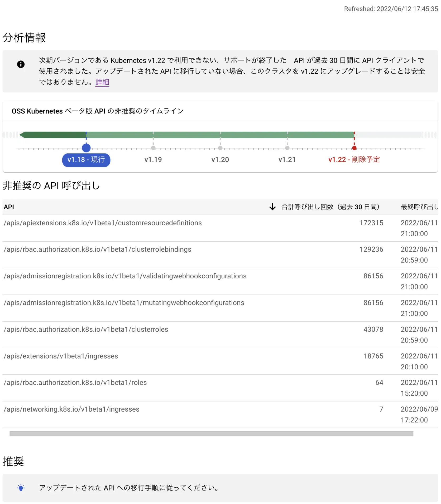
Task: Open the 詳細 link in the warning message
Action: point(102,82)
